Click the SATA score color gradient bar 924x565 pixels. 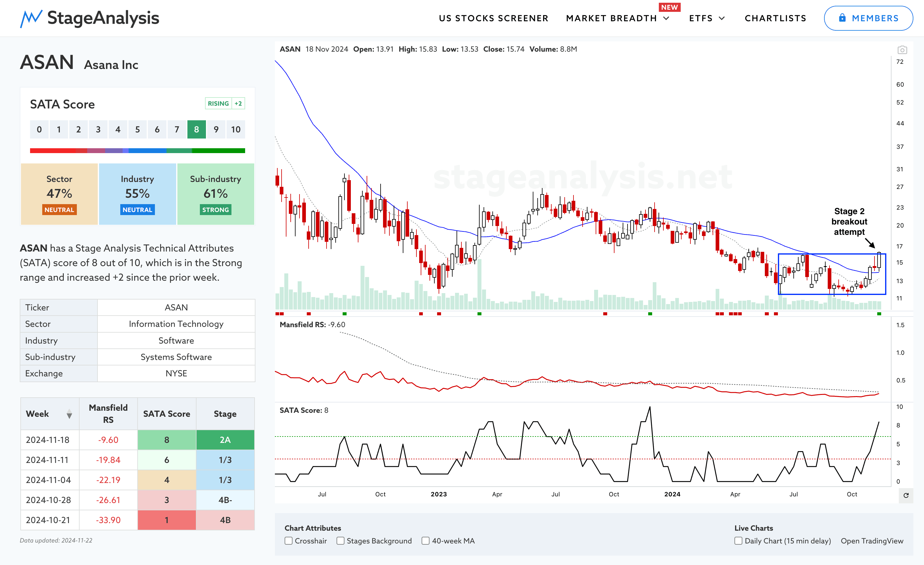coord(138,151)
